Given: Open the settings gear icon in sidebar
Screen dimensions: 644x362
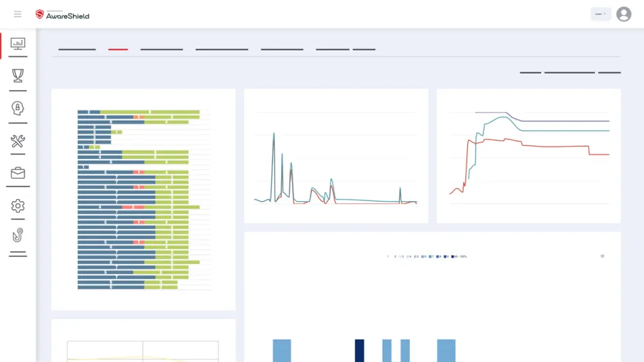Looking at the screenshot, I should [18, 206].
